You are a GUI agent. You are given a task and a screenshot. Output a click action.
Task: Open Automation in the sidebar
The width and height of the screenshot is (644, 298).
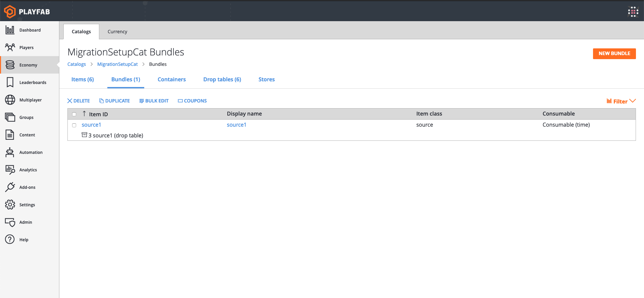tap(30, 152)
